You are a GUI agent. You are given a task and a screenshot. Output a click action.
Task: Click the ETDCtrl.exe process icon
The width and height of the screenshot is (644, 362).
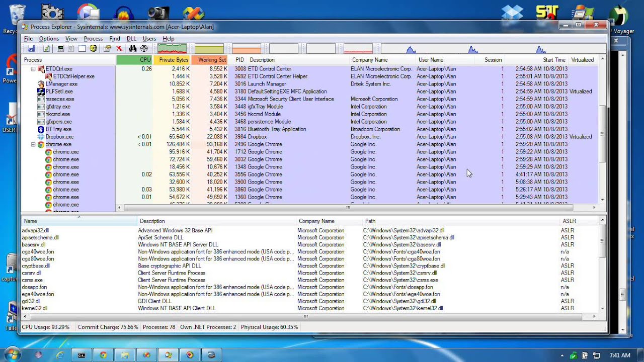pos(41,69)
